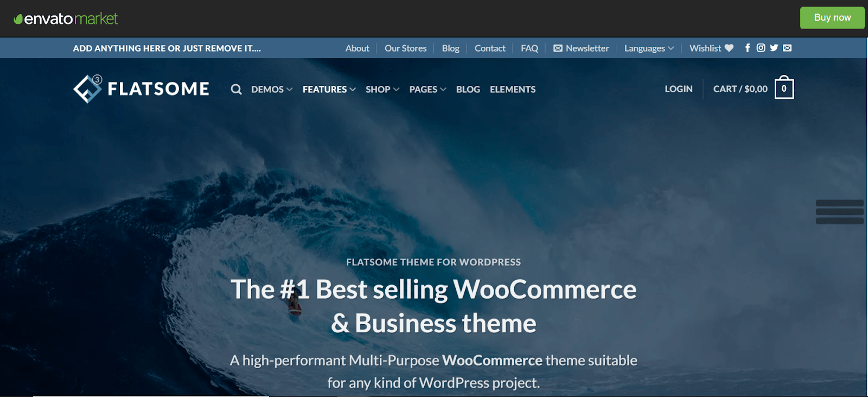The width and height of the screenshot is (868, 397).
Task: Expand the FEATURES menu
Action: [x=329, y=89]
